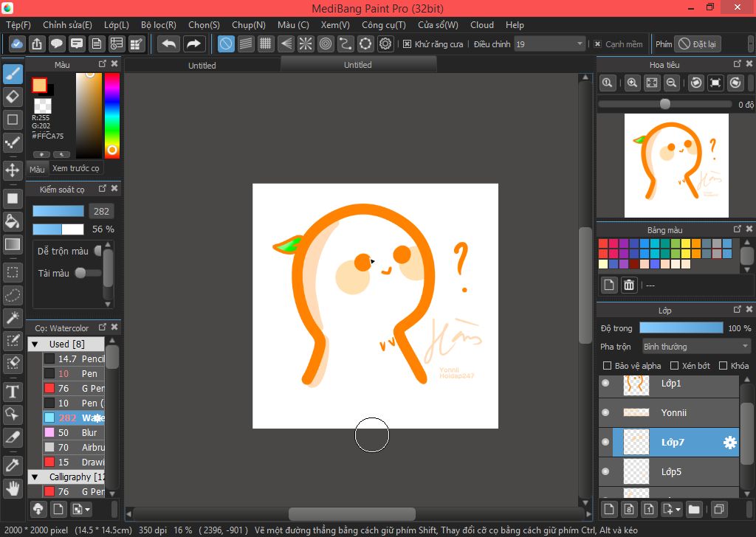This screenshot has height=537, width=756.
Task: Select the Bucket fill tool
Action: 13,221
